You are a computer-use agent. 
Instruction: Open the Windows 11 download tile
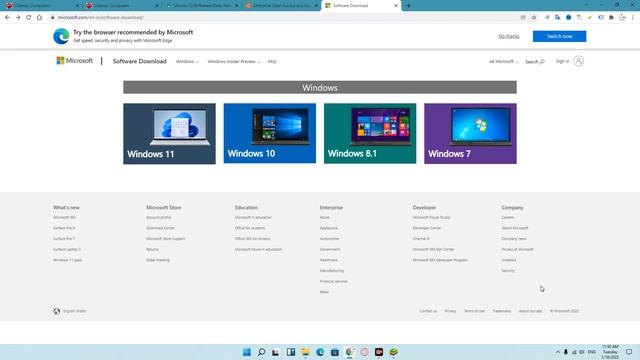pyautogui.click(x=169, y=133)
